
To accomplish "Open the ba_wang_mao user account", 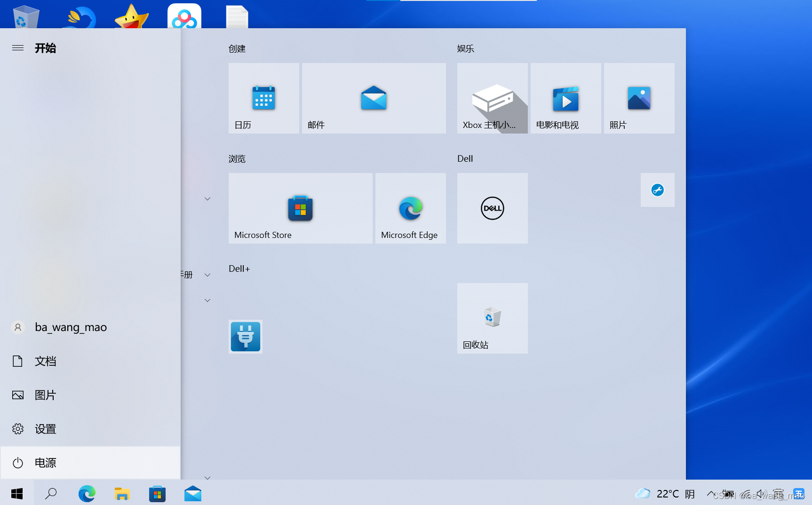I will pyautogui.click(x=90, y=327).
